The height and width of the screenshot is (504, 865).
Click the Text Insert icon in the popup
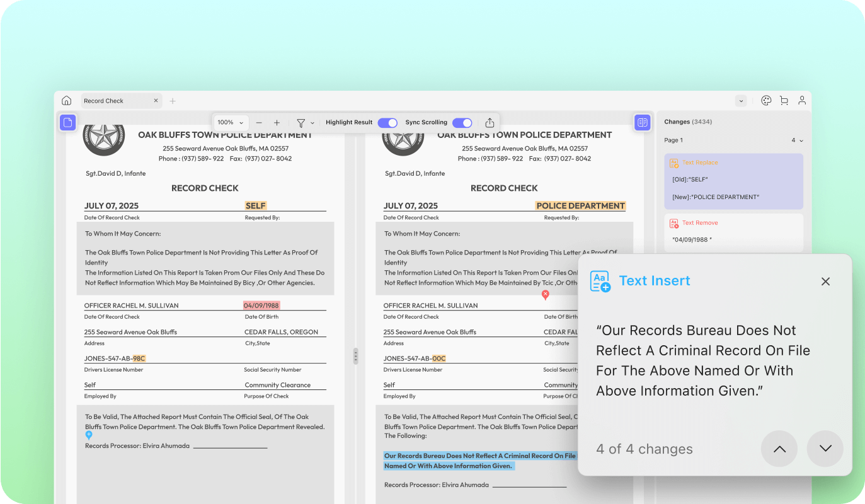click(x=600, y=281)
